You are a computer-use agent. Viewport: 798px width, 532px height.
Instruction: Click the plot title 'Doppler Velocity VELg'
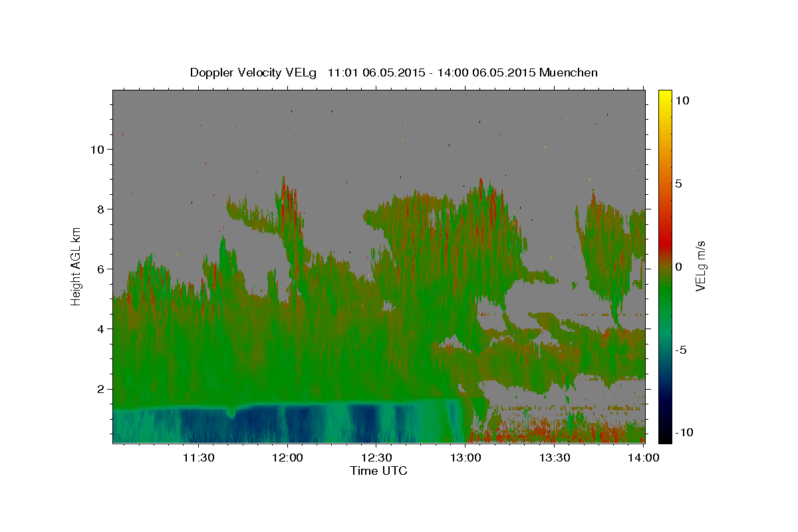pyautogui.click(x=254, y=72)
